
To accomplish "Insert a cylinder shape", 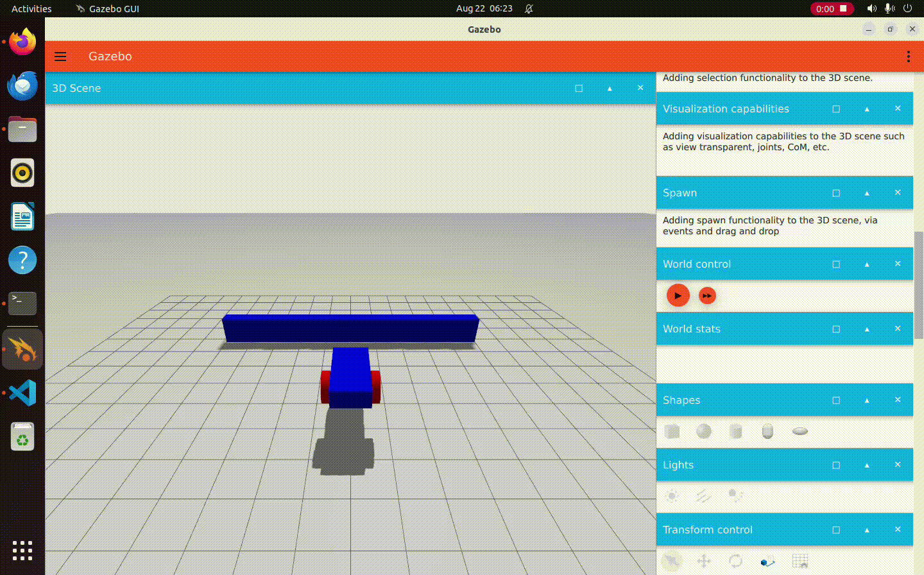I will (736, 431).
